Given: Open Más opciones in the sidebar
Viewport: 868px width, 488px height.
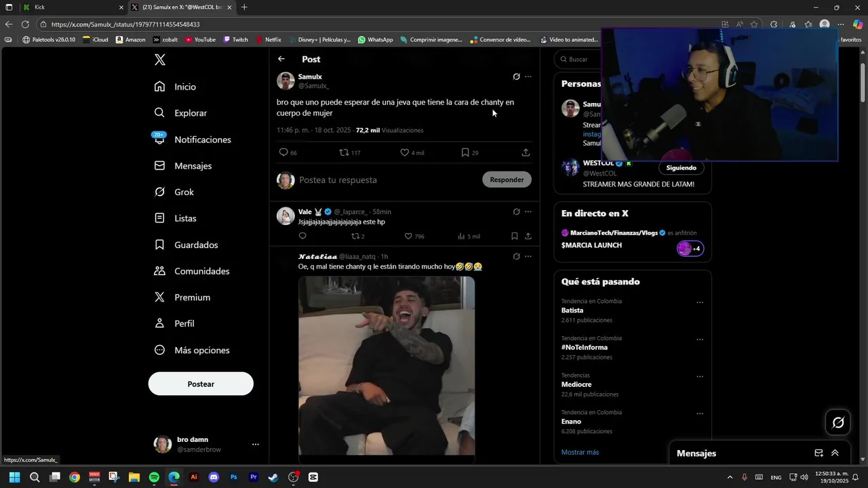Looking at the screenshot, I should tap(192, 350).
